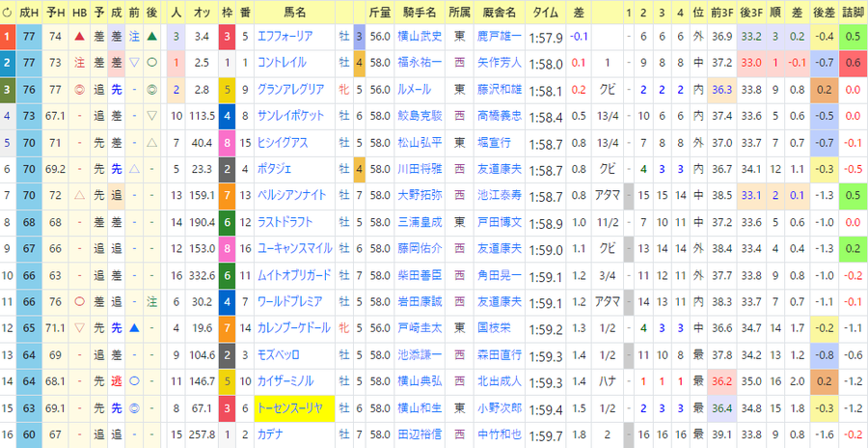Sort by the 成H column header
This screenshot has height=448, width=868.
29,13
